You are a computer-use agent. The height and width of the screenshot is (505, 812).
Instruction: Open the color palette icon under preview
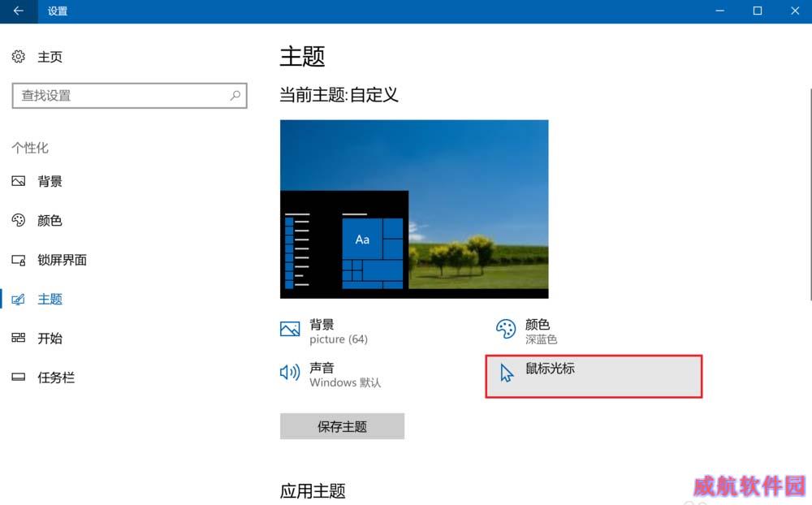[x=506, y=329]
